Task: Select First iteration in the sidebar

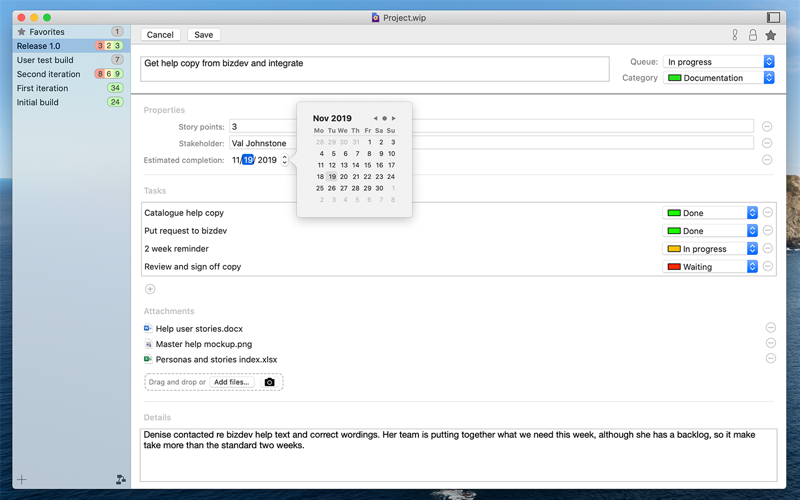Action: [x=71, y=88]
